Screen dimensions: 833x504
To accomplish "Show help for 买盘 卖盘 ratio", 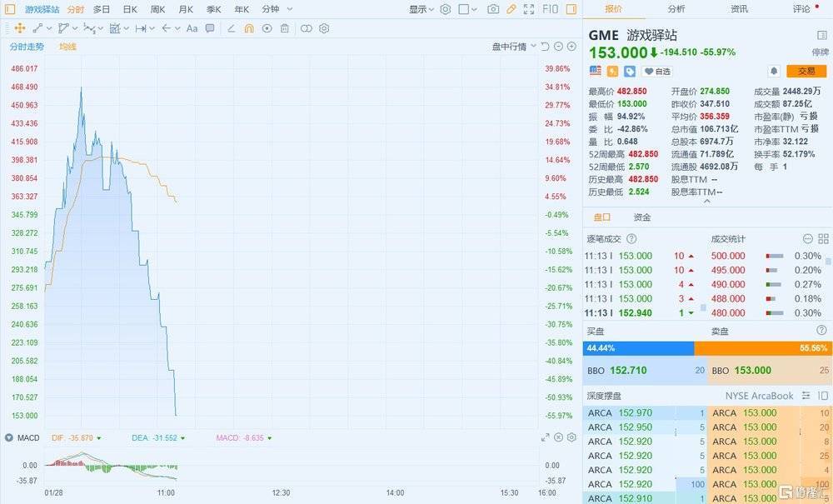I will click(x=821, y=331).
